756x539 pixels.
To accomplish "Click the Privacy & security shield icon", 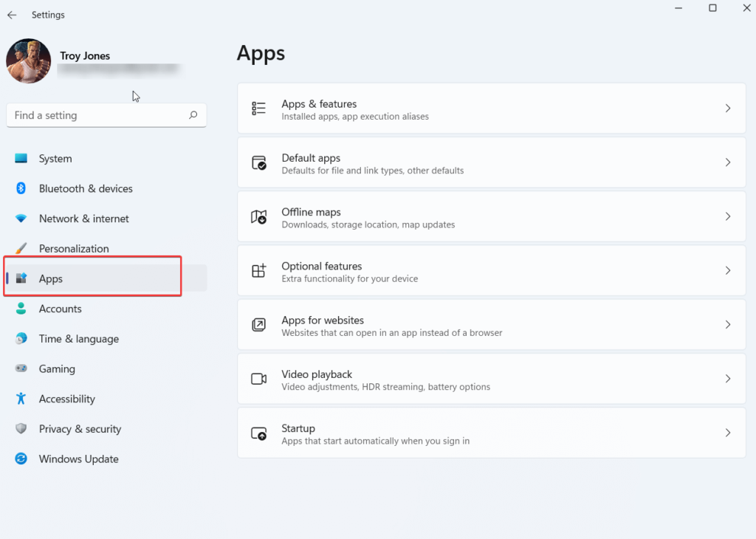I will [21, 428].
